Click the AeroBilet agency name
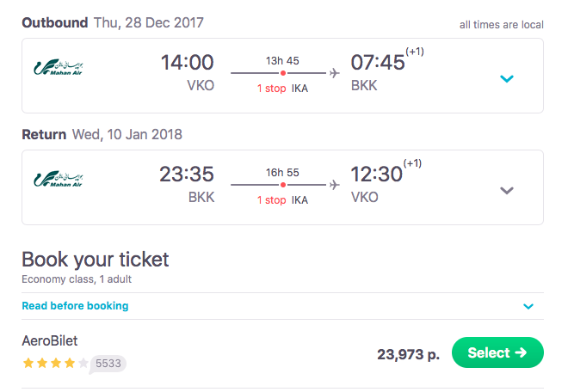This screenshot has height=392, width=568. (x=50, y=341)
